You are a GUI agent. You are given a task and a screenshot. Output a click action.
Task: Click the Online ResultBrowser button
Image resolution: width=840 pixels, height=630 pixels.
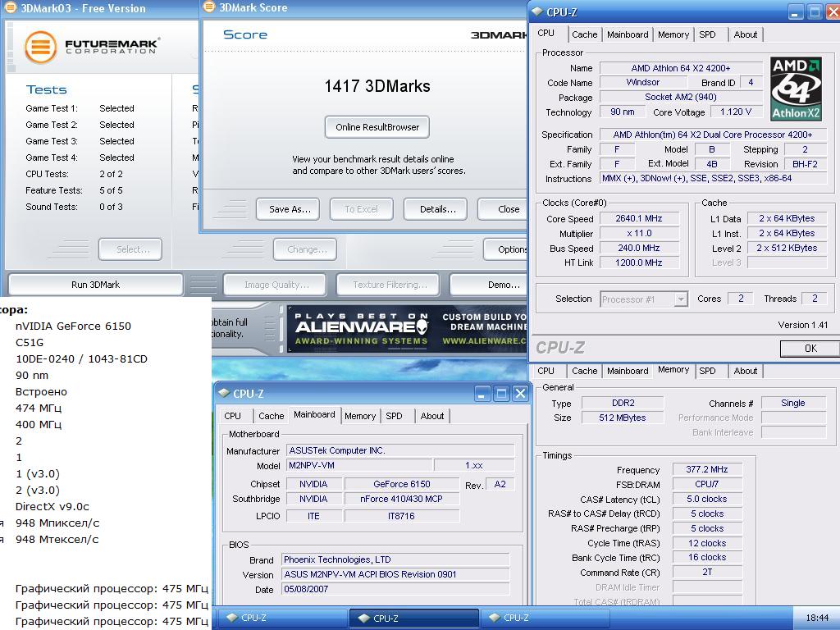(377, 127)
